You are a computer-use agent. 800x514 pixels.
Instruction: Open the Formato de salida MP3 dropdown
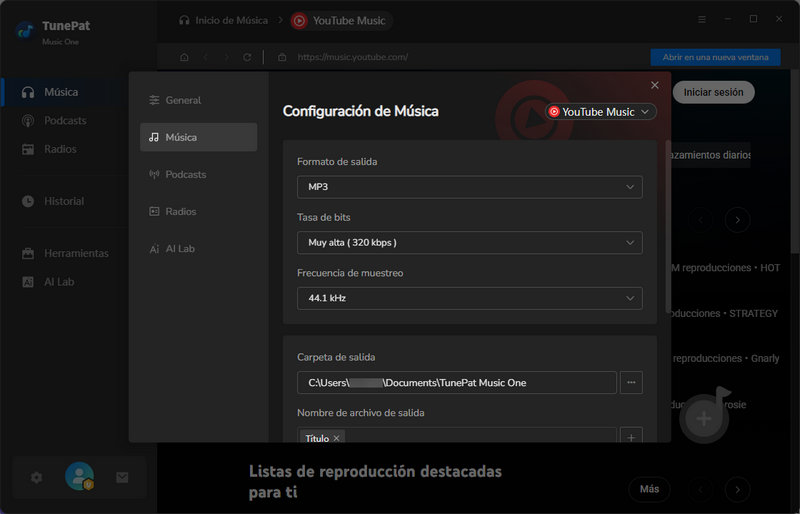469,187
